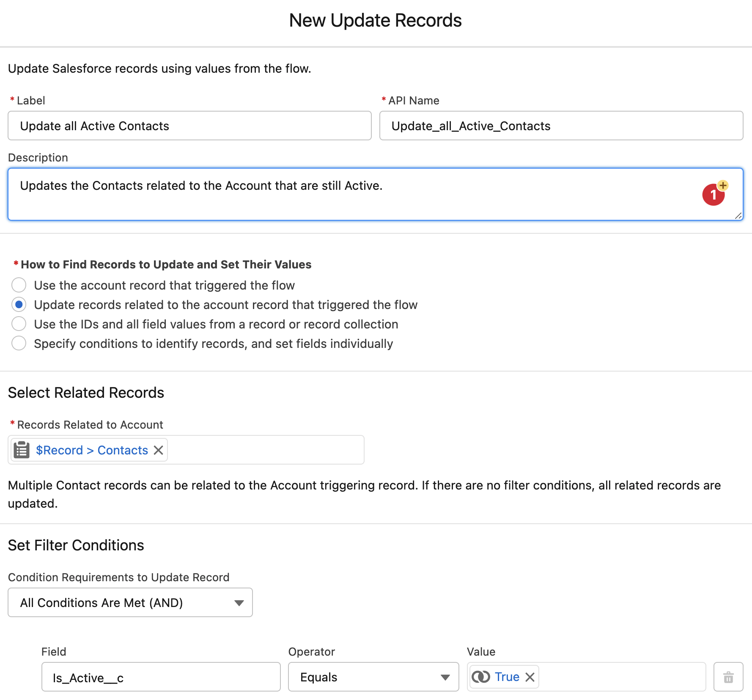The width and height of the screenshot is (752, 700).
Task: Click the yellow plus badge icon
Action: coord(723,185)
